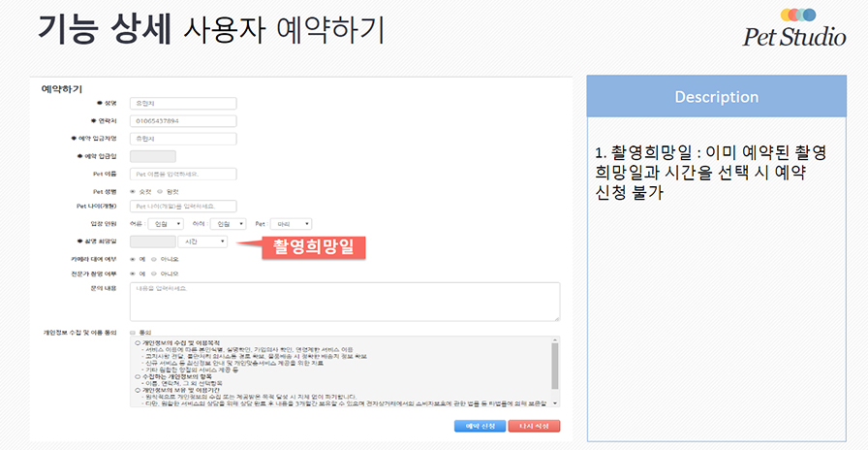The height and width of the screenshot is (450, 868).
Task: Click the 성명 name input field
Action: point(182,103)
